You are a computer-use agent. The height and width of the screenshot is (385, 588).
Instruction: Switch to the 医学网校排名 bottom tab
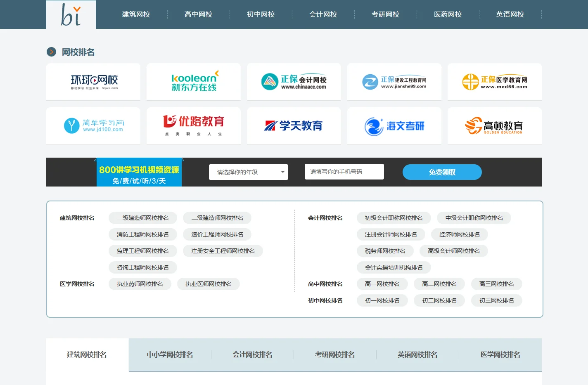tap(500, 355)
